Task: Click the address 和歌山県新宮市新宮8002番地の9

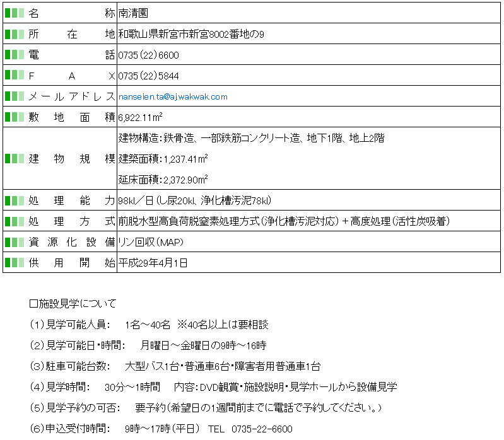Action: [191, 34]
